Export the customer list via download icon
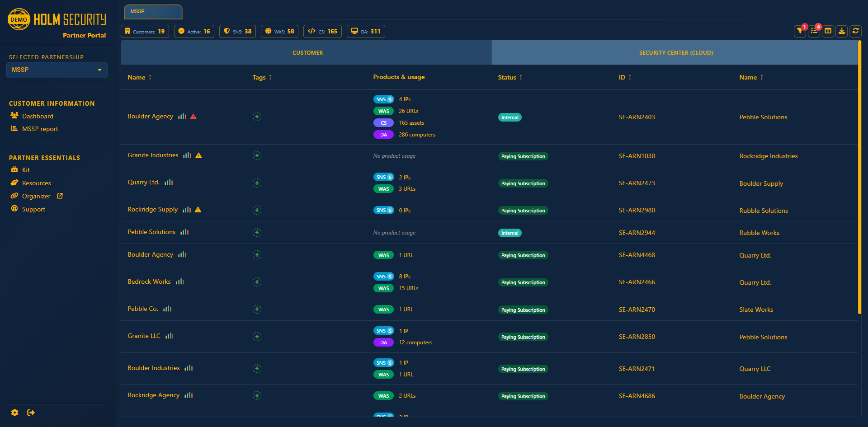The width and height of the screenshot is (868, 427). coord(841,31)
